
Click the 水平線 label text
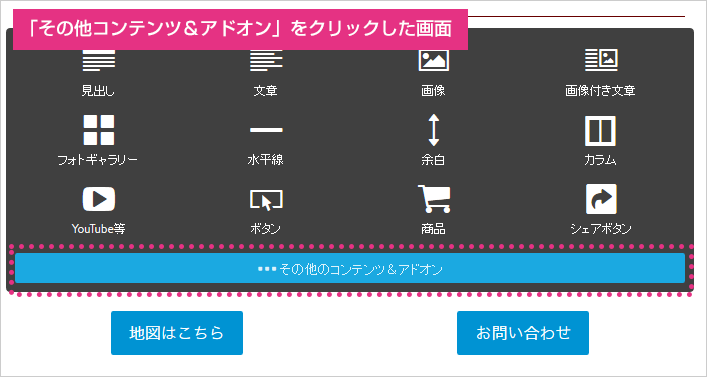pyautogui.click(x=266, y=160)
